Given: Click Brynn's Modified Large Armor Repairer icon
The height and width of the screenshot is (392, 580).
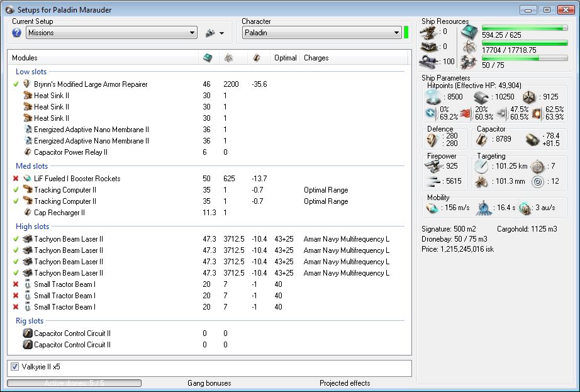Looking at the screenshot, I should point(27,84).
